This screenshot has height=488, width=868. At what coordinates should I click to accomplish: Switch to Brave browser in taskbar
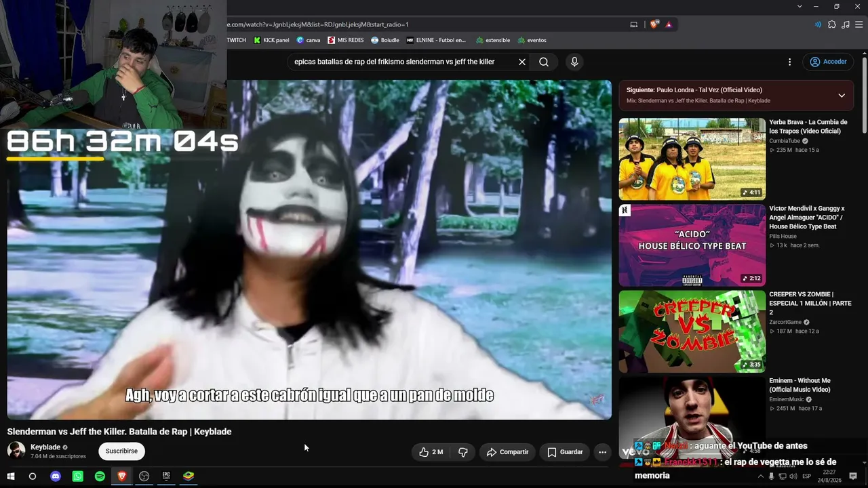click(x=122, y=476)
